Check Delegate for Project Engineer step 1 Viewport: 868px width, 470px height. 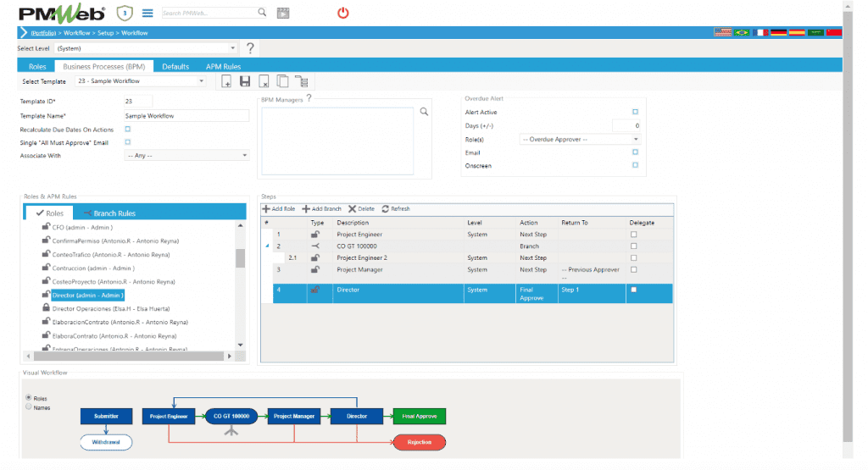pyautogui.click(x=634, y=235)
